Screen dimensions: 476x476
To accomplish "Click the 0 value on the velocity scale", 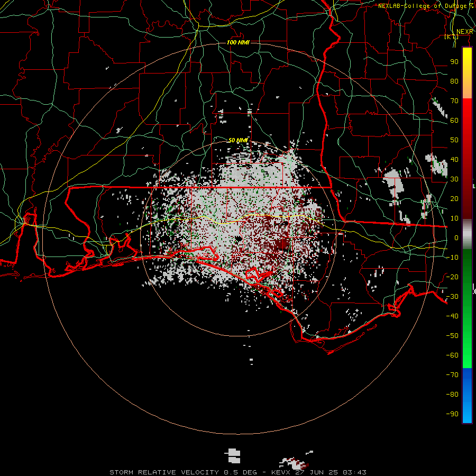I will click(456, 237).
